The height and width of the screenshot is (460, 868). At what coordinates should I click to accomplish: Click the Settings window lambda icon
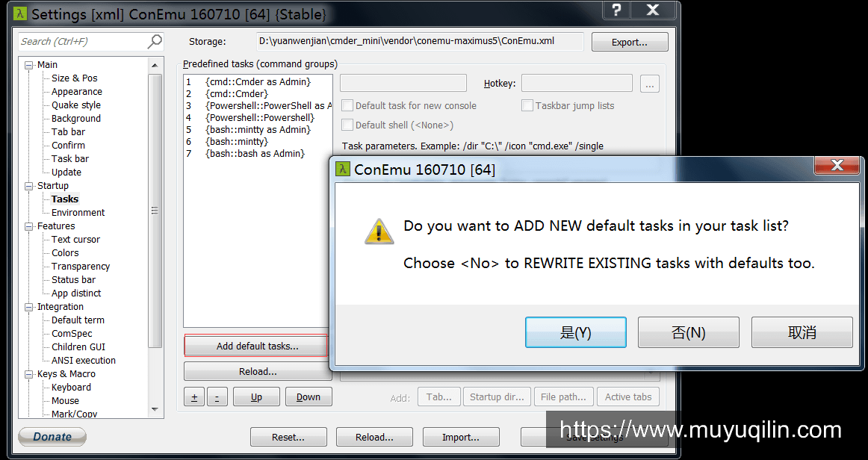tap(20, 14)
